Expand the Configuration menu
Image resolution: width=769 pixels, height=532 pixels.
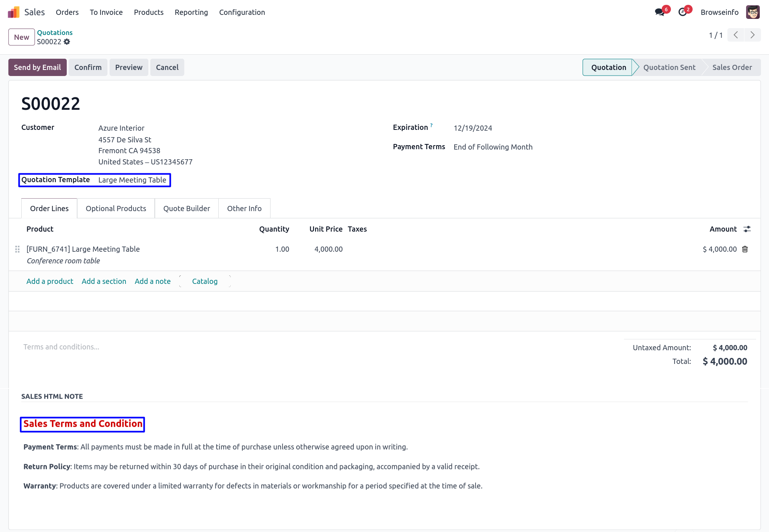tap(242, 12)
